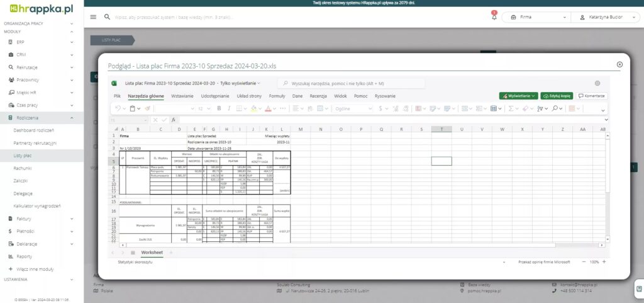Toggle the hamburger menu in top bar
Screen dimensions: 644x303
[93, 17]
